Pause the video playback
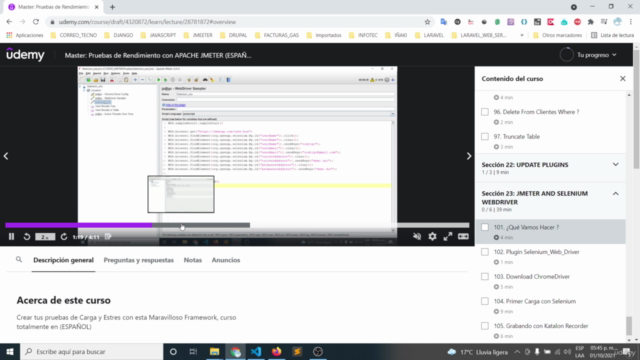This screenshot has height=360, width=640. pos(11,237)
